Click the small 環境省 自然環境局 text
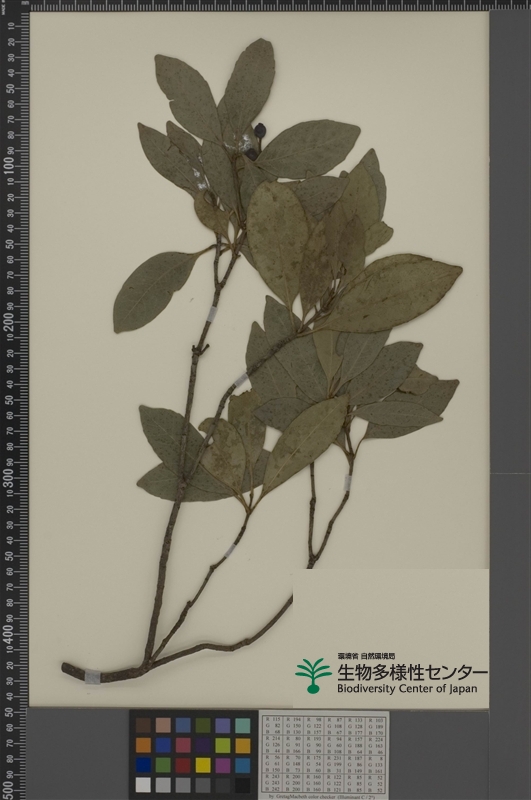 tap(366, 656)
